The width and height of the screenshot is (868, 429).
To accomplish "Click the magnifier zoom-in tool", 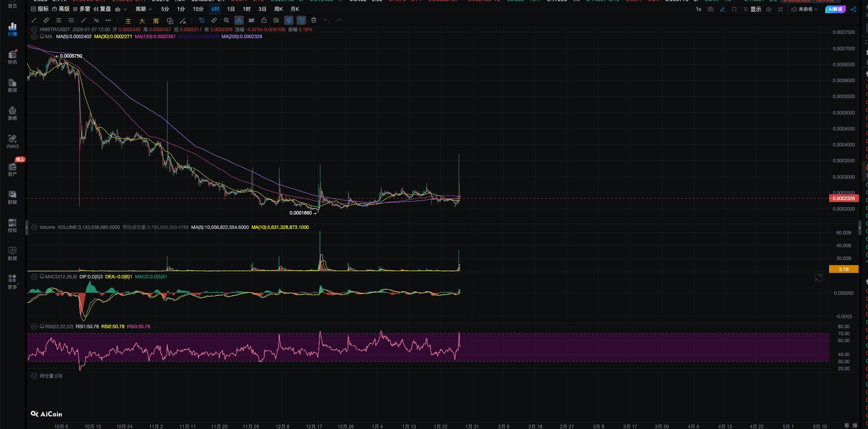I will 227,20.
